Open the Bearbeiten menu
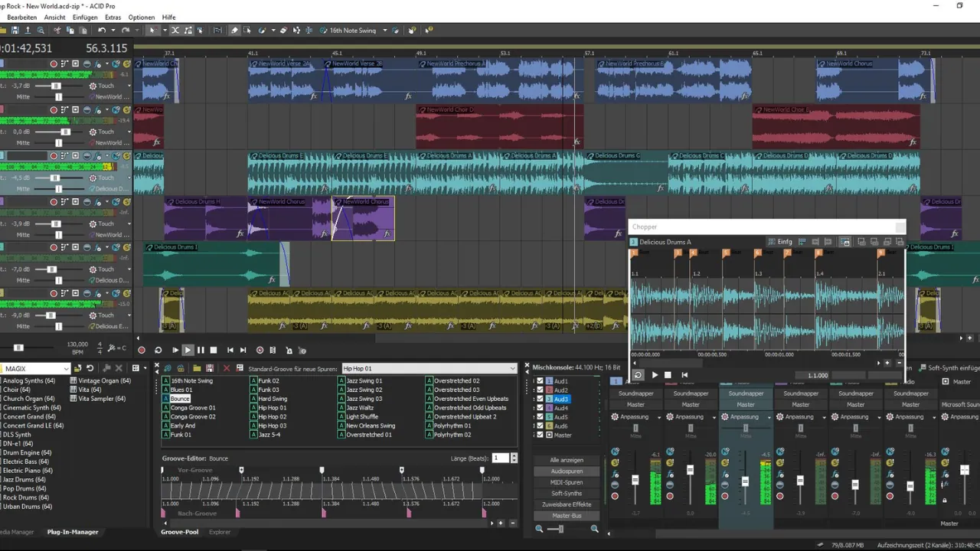The width and height of the screenshot is (980, 551). pyautogui.click(x=21, y=17)
